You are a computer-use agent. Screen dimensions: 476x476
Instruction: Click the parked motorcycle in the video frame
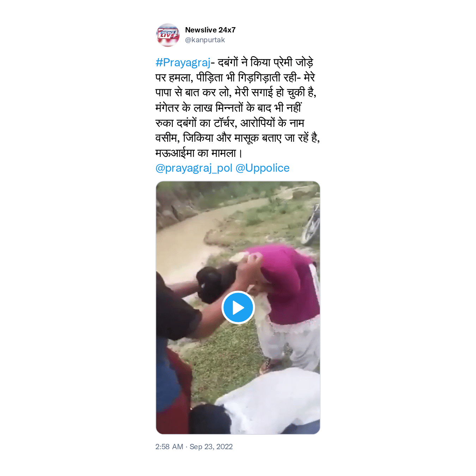(311, 225)
